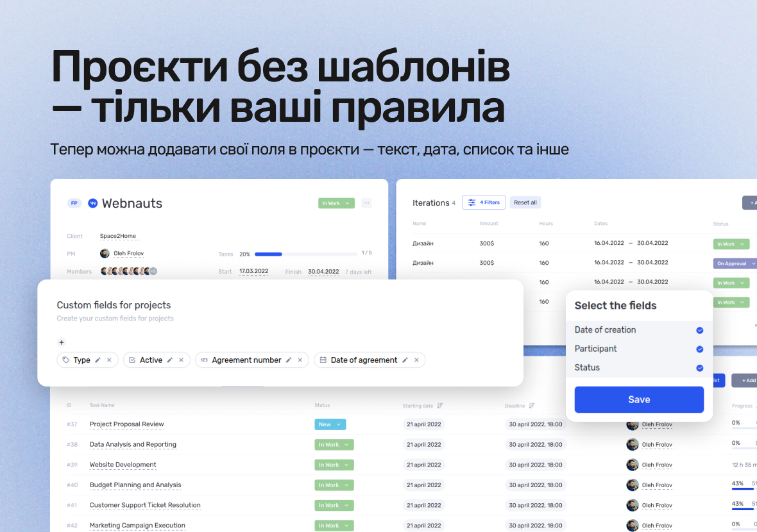Open status dropdown for Marketing Campaign Execution

(x=334, y=526)
